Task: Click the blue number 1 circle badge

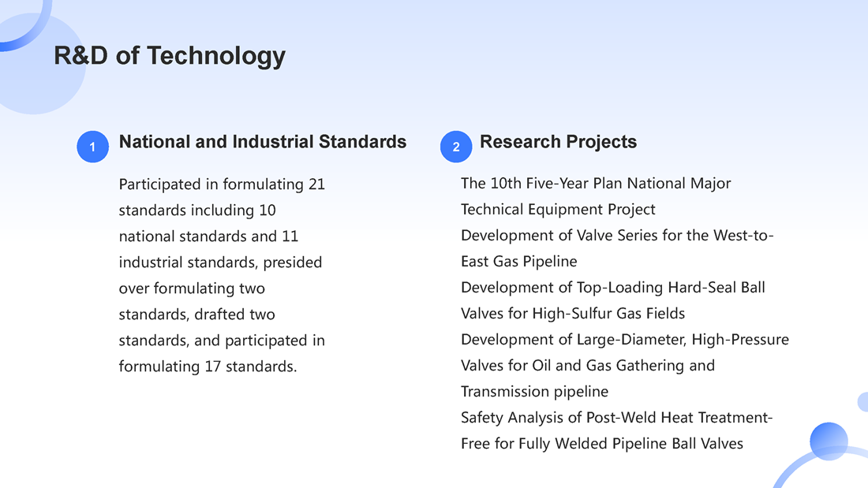Action: [92, 147]
